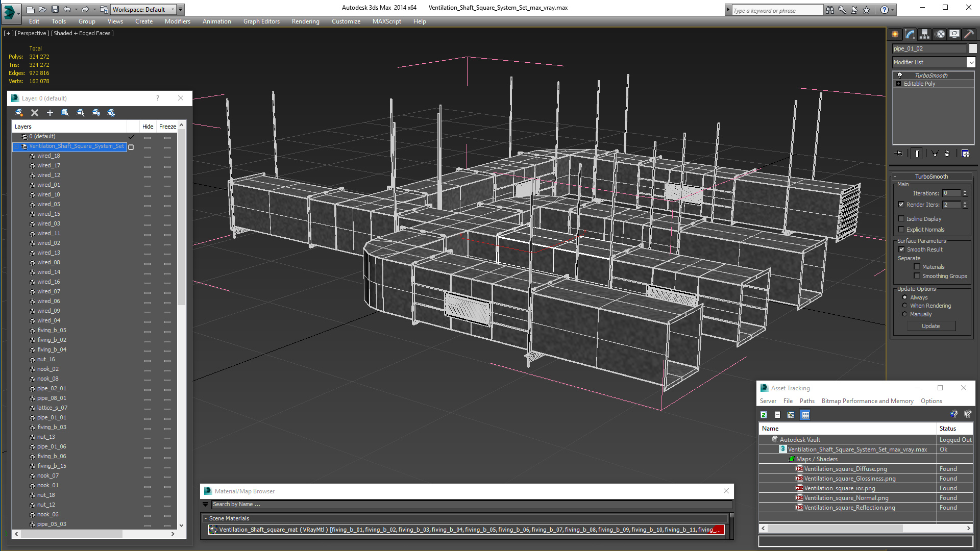The width and height of the screenshot is (980, 551).
Task: Click the [Perspective] viewport label
Action: [32, 33]
